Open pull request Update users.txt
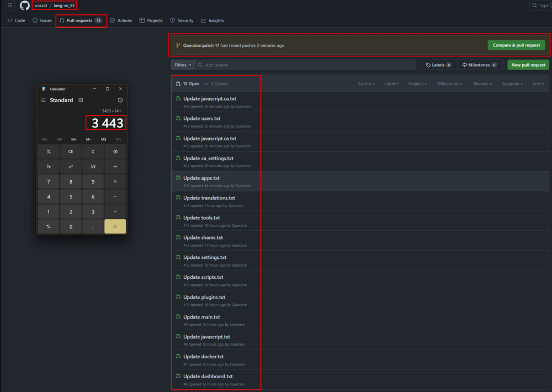Viewport: 552px width, 392px height. [201, 118]
